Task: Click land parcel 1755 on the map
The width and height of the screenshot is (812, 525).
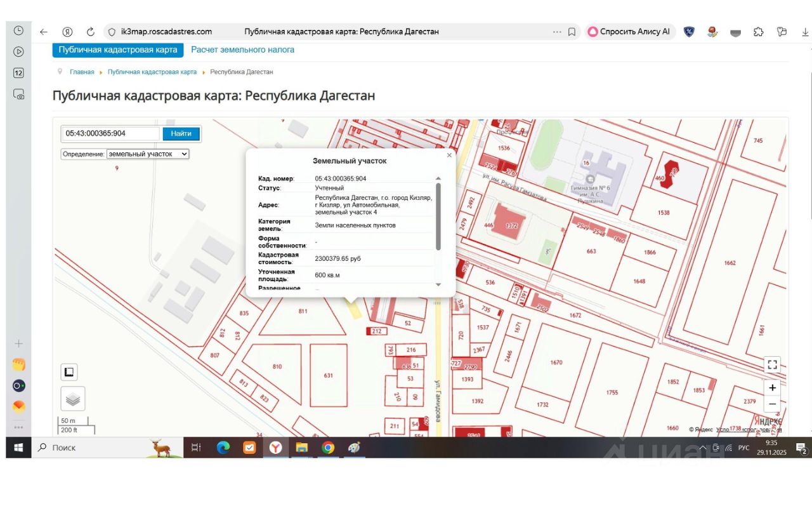Action: click(612, 392)
